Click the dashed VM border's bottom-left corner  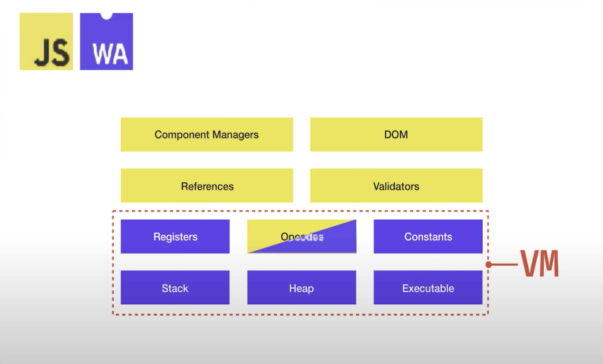coord(113,314)
